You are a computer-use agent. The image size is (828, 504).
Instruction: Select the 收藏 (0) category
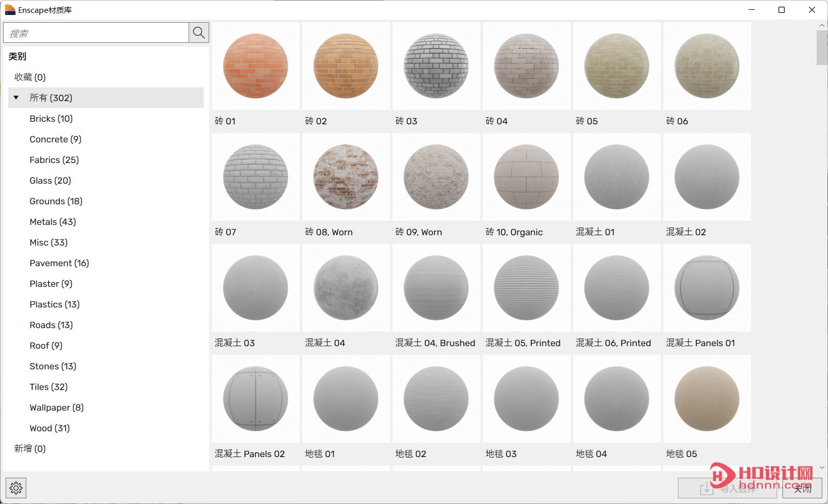pyautogui.click(x=30, y=77)
